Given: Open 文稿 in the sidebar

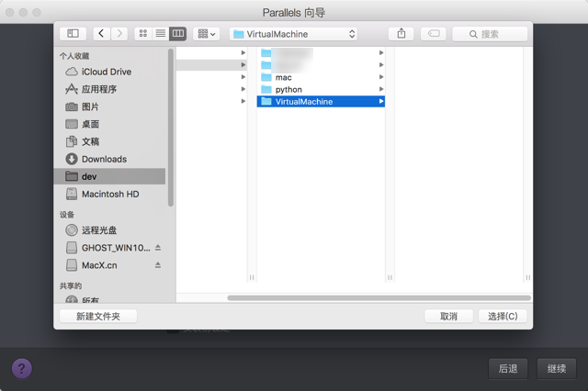Looking at the screenshot, I should [x=111, y=141].
